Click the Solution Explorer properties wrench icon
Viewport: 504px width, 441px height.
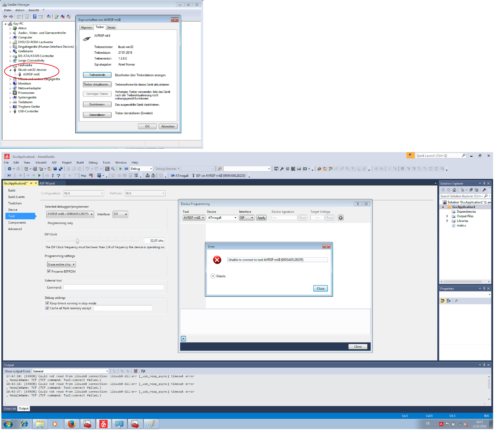click(x=484, y=190)
